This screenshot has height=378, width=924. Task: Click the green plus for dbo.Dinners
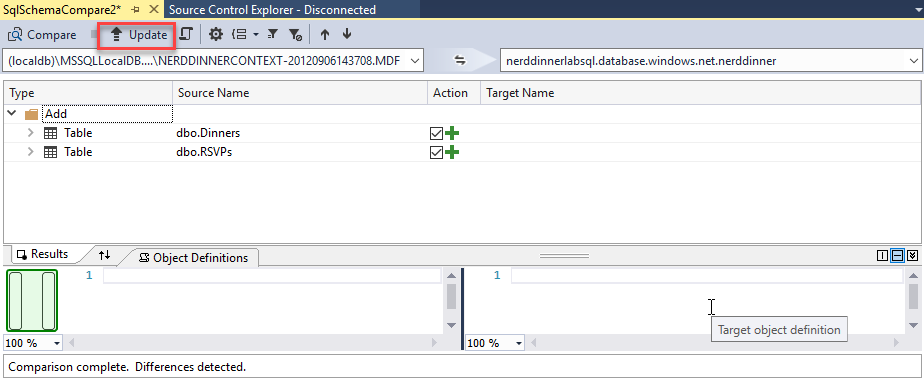click(452, 134)
